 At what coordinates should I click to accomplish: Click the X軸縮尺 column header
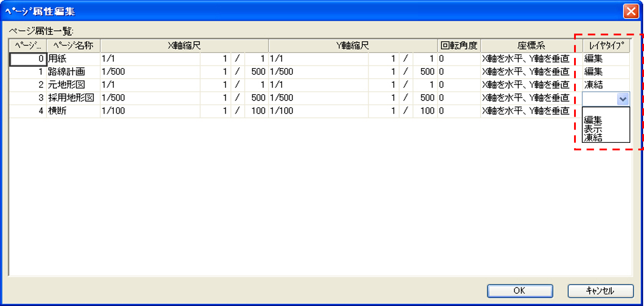pos(184,46)
